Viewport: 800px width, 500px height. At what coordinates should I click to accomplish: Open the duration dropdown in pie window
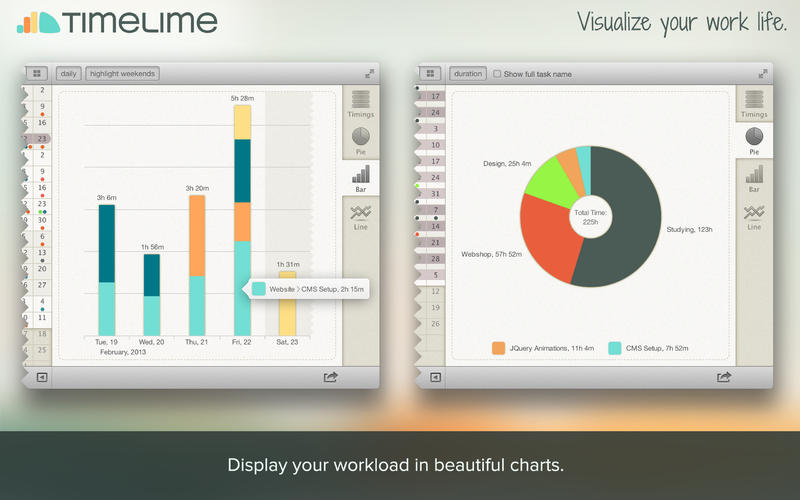(468, 73)
